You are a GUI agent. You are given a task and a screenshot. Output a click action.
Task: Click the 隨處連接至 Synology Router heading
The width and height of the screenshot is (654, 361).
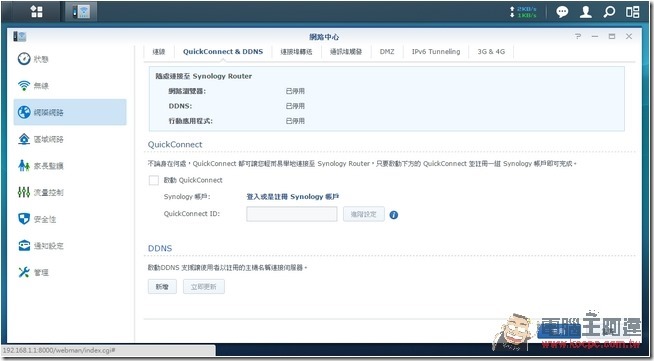coord(204,76)
